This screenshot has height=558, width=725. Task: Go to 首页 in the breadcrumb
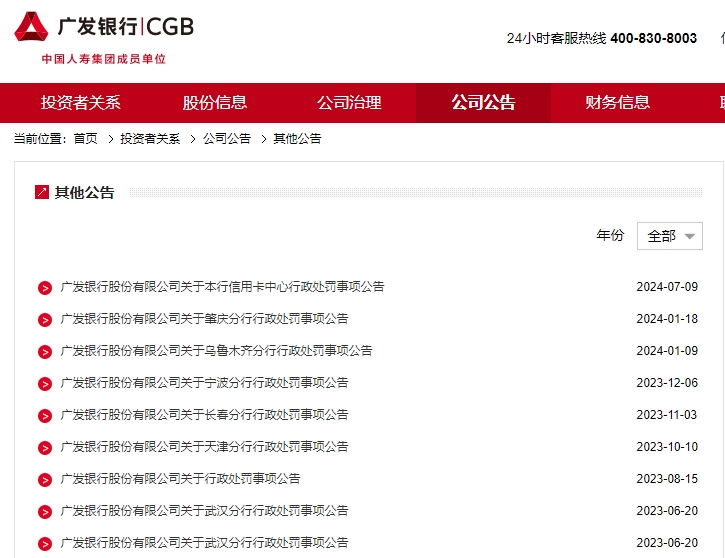86,139
